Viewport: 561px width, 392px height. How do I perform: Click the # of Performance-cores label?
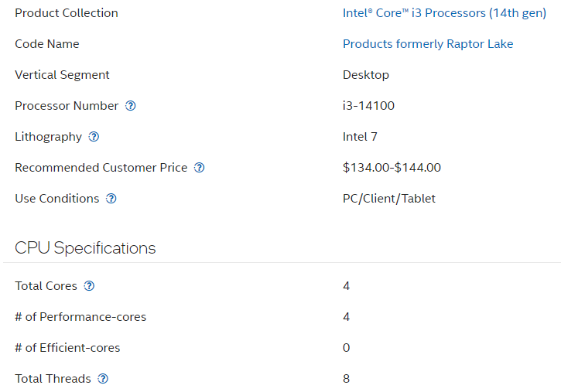(x=80, y=317)
